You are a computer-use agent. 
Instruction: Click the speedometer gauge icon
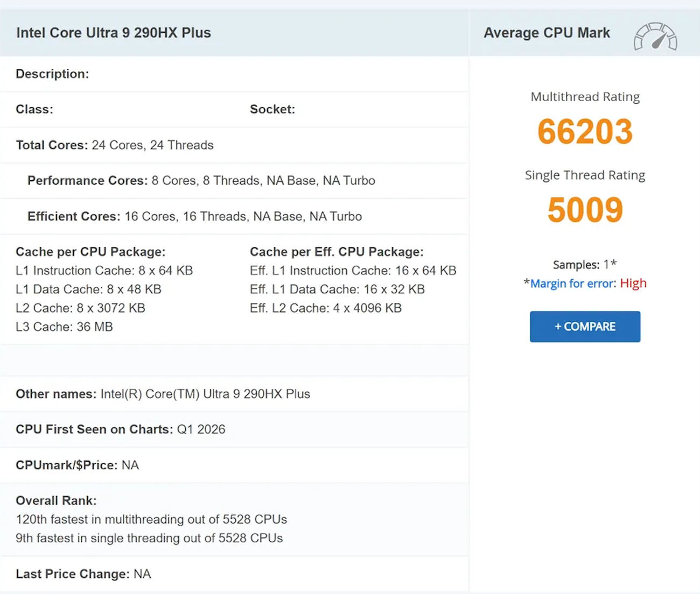pos(655,37)
